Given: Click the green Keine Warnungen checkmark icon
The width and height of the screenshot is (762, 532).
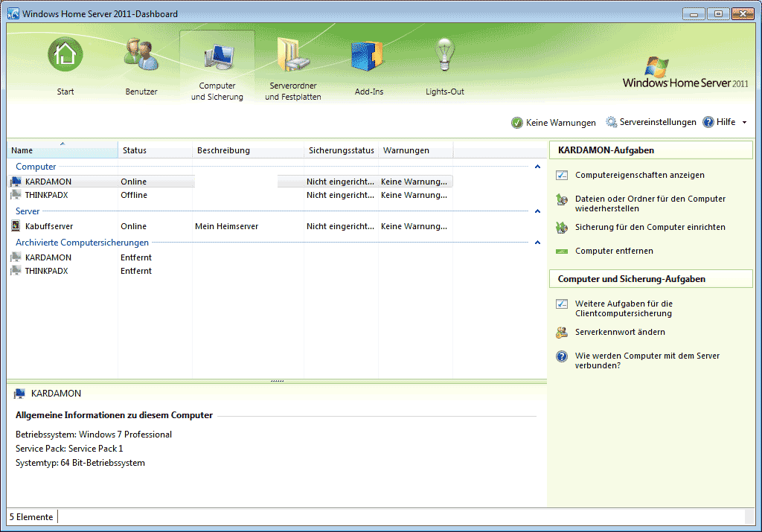Looking at the screenshot, I should (x=517, y=123).
